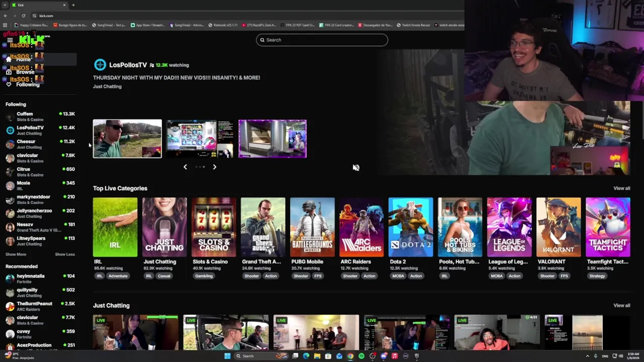Open Windows Start menu
Viewport: 644px width, 362px height.
[x=227, y=356]
